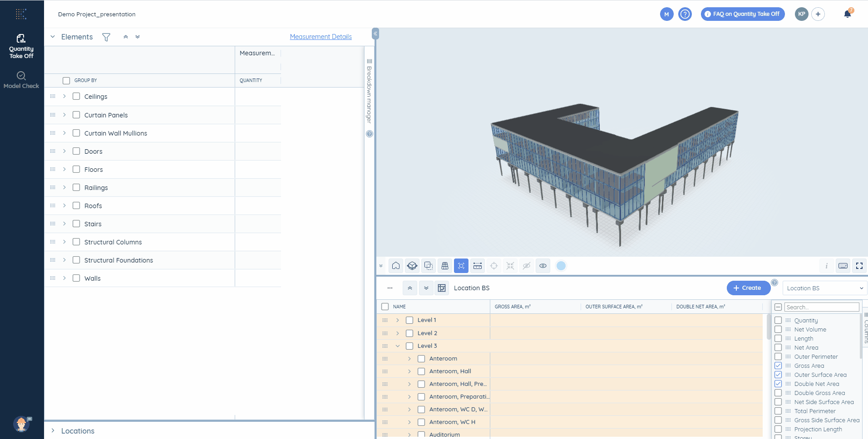Collapse the left panel with double chevron handle
This screenshot has width=868, height=439.
[x=375, y=34]
